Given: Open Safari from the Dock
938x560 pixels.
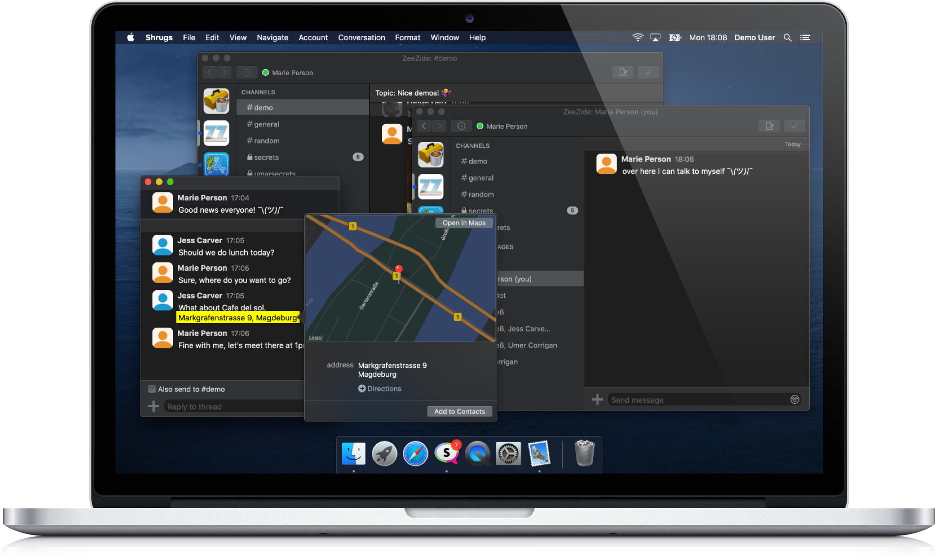Looking at the screenshot, I should 415,453.
